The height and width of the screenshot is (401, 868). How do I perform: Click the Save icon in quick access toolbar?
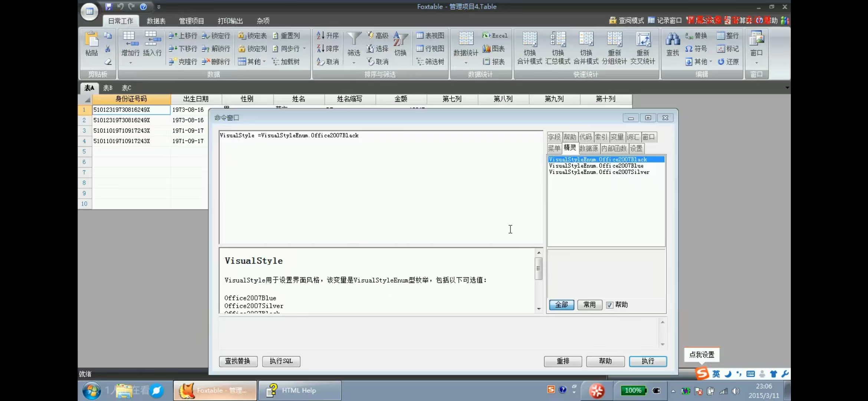click(x=108, y=7)
